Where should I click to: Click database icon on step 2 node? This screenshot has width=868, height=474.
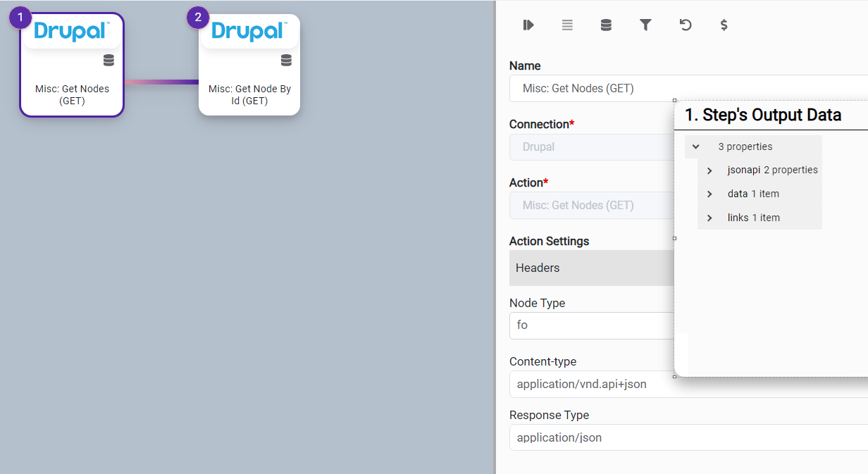[286, 61]
